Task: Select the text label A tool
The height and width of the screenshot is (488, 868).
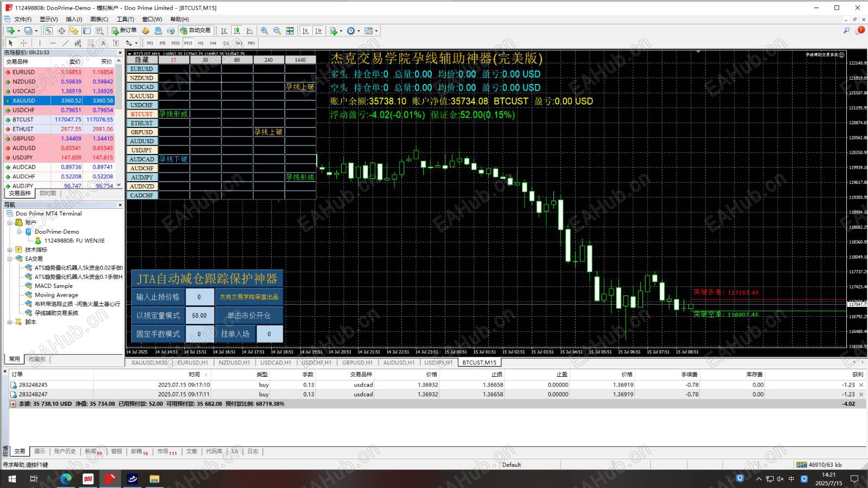Action: pos(103,43)
